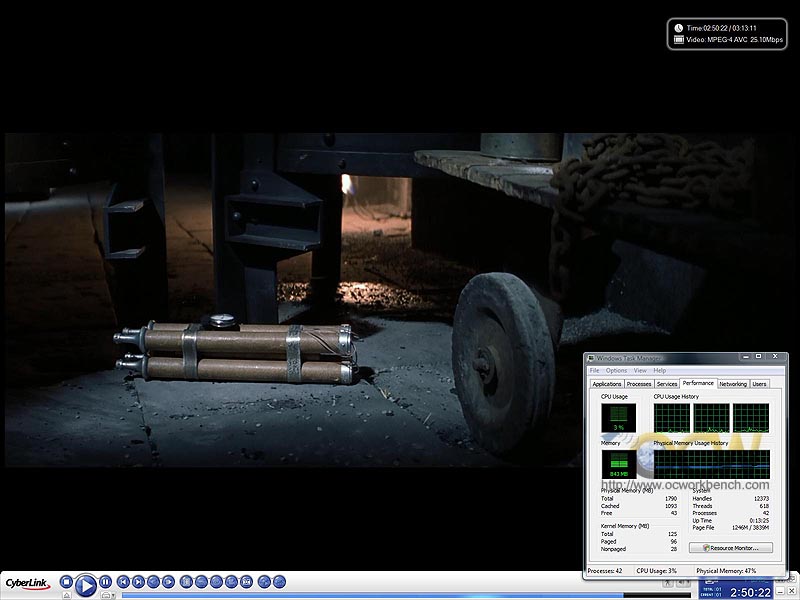The image size is (800, 600).
Task: Eject the disc with the eject button
Action: coord(67,595)
